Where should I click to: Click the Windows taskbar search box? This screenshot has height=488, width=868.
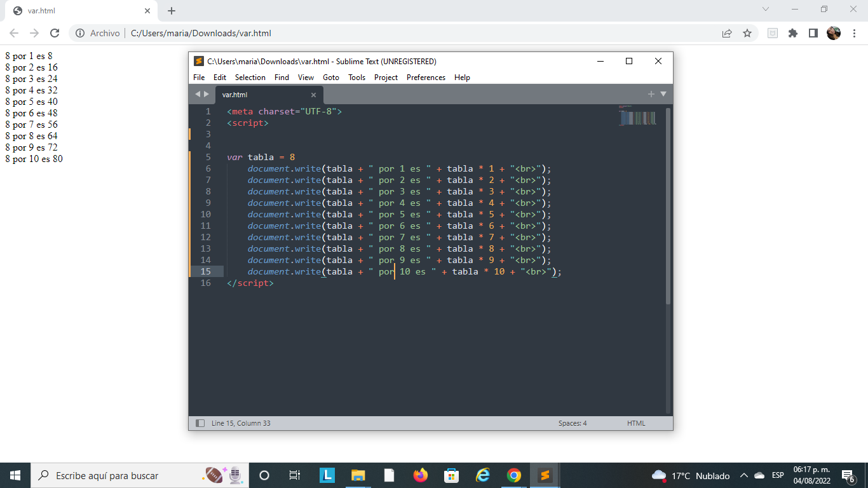pos(139,475)
